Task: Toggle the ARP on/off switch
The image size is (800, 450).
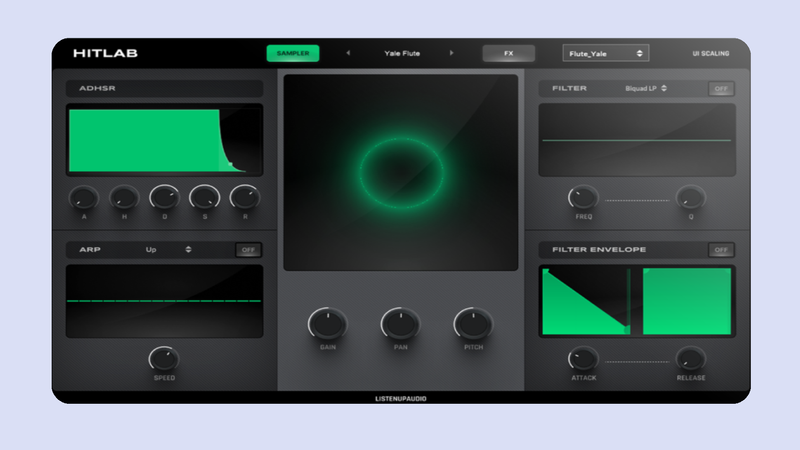Action: tap(249, 249)
